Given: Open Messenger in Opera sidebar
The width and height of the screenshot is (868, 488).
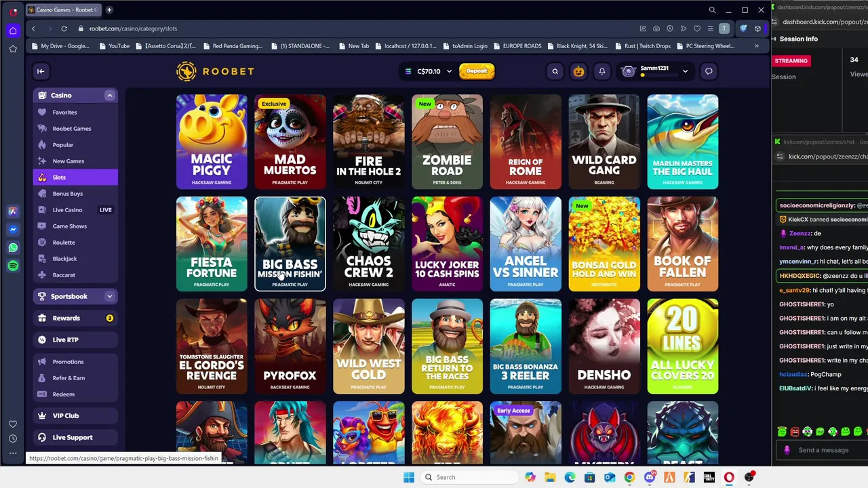Looking at the screenshot, I should tap(13, 230).
